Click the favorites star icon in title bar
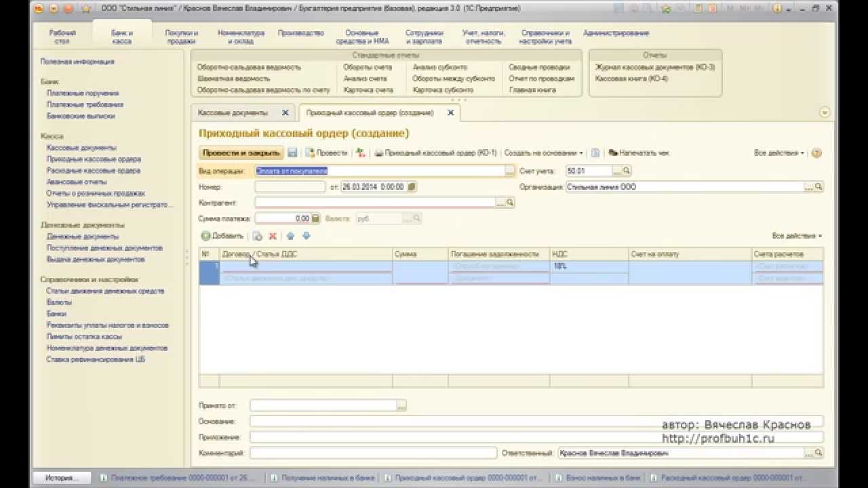Image resolution: width=868 pixels, height=488 pixels. 86,9
